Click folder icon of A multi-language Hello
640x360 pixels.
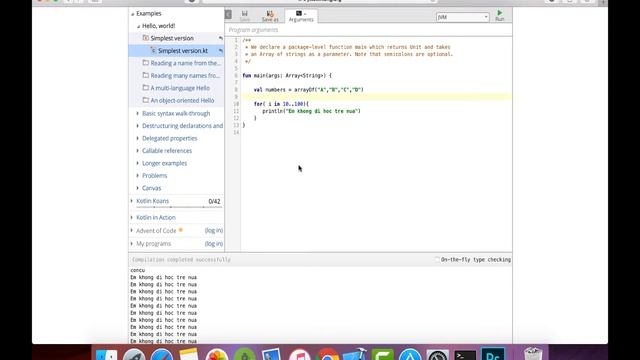(145, 87)
